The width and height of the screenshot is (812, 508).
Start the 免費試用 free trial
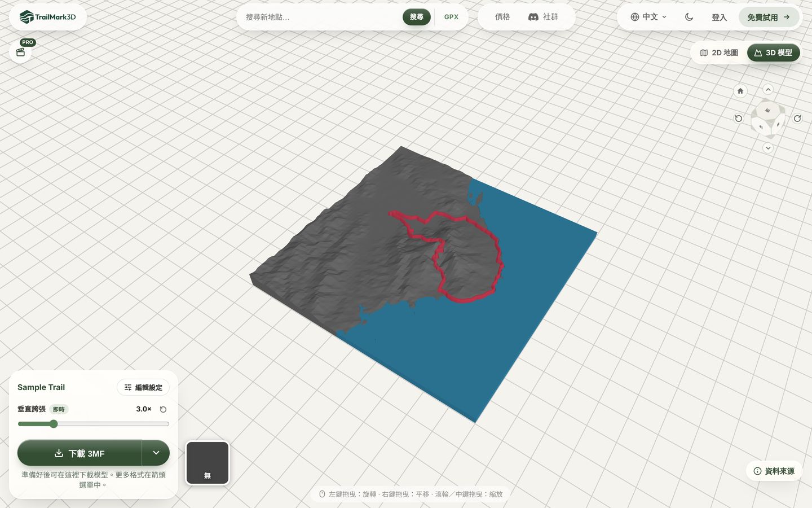(x=769, y=17)
